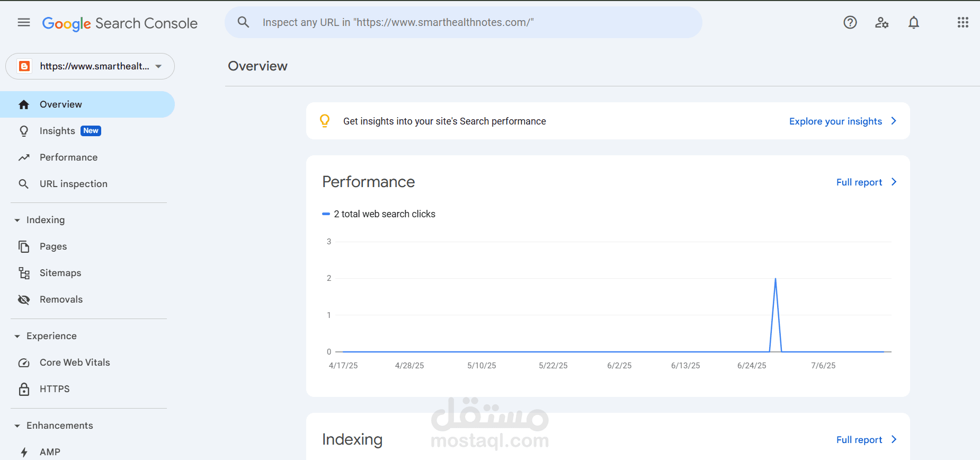This screenshot has height=460, width=980.
Task: Click the Inspect any URL search field
Action: pyautogui.click(x=464, y=22)
